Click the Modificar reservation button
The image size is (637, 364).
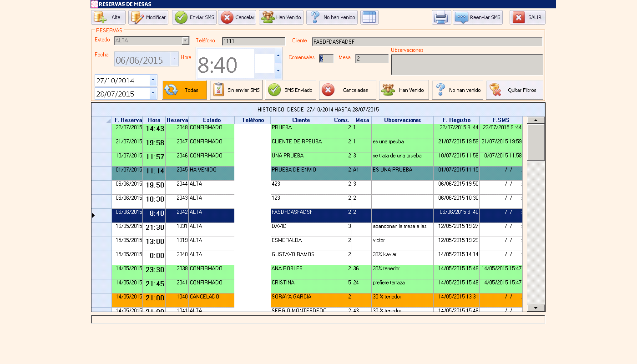[148, 17]
